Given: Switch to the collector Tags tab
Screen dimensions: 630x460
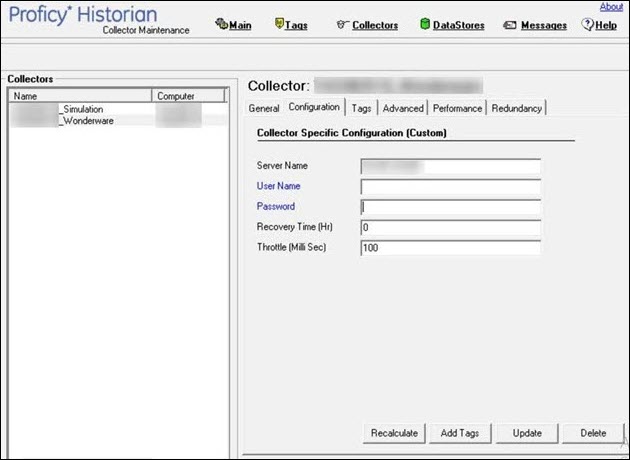Looking at the screenshot, I should 361,108.
